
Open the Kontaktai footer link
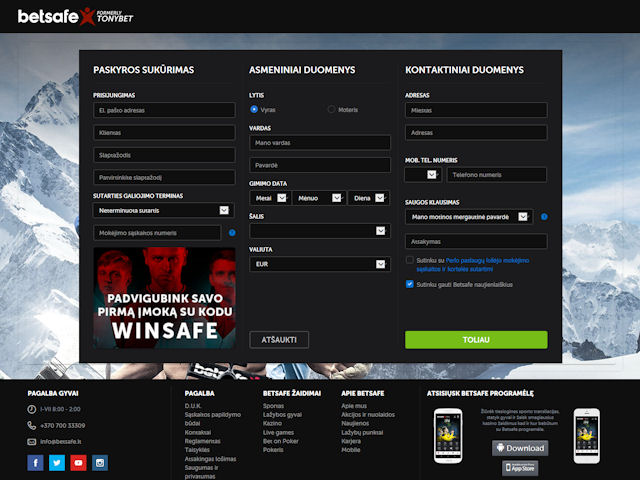click(x=198, y=432)
